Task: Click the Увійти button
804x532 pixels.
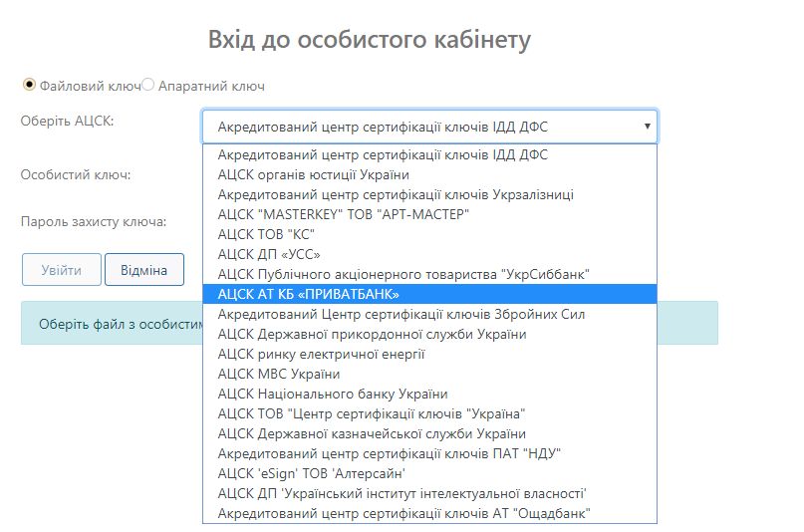Action: [62, 269]
